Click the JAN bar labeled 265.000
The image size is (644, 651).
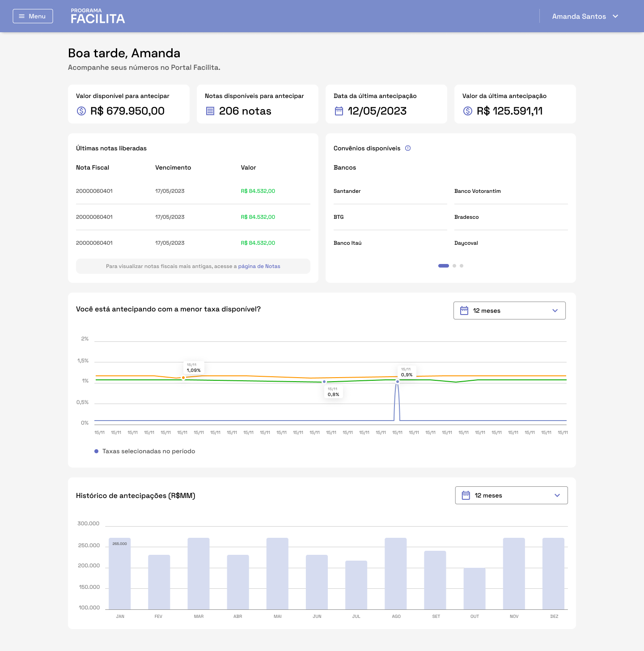[x=120, y=574]
